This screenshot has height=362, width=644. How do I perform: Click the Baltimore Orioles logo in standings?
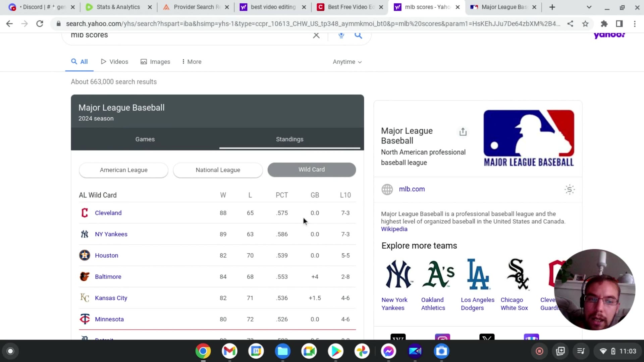point(85,277)
